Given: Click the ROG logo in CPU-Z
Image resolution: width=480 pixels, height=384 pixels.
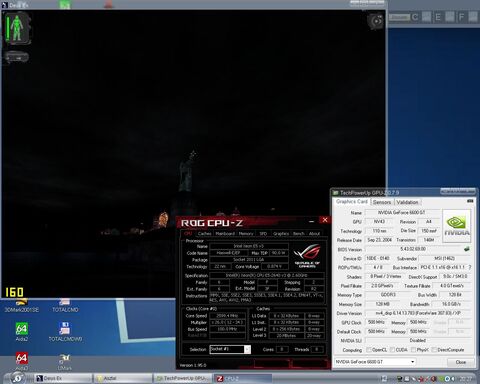Looking at the screenshot, I should [x=307, y=256].
